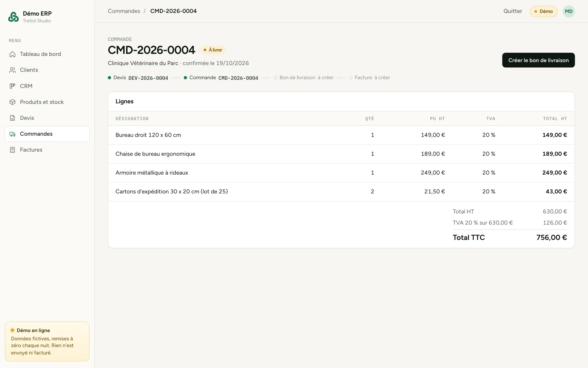Click the Commandes truck icon
The image size is (588, 368).
click(12, 134)
